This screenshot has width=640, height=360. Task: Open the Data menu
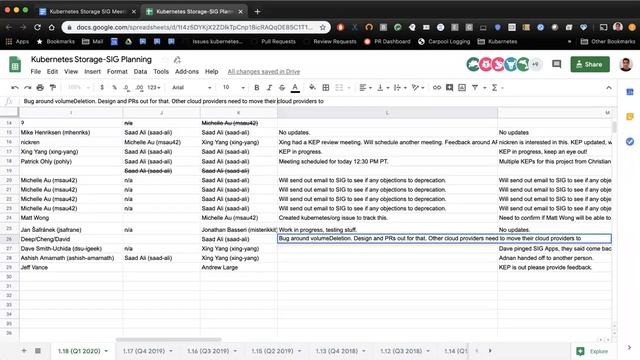coord(140,71)
